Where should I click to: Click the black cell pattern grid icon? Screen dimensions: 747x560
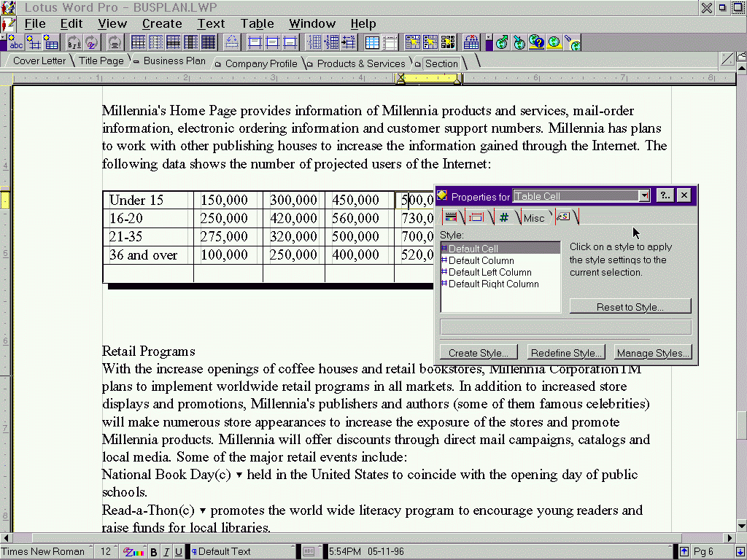(x=448, y=43)
